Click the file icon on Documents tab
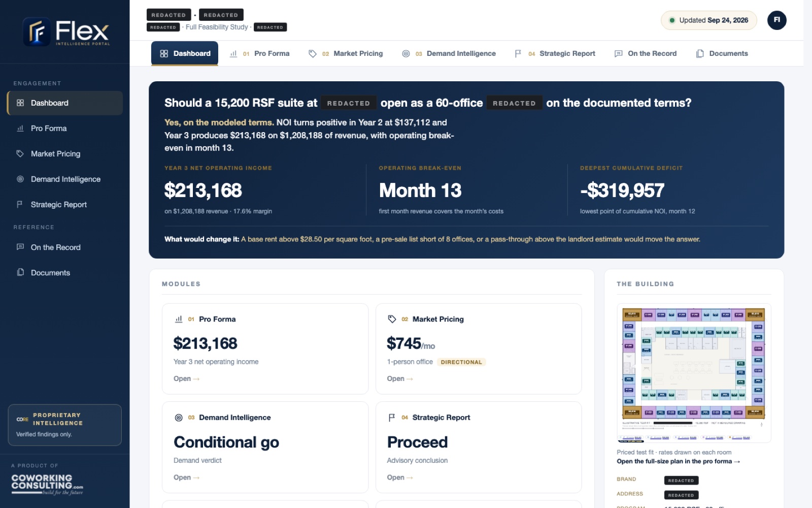The image size is (812, 508). pos(700,53)
